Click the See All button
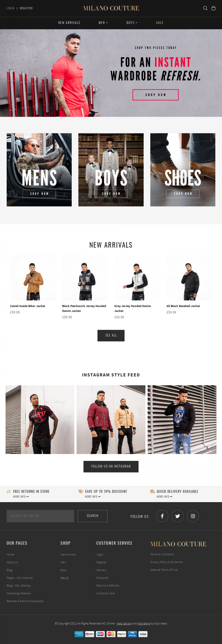 [111, 335]
